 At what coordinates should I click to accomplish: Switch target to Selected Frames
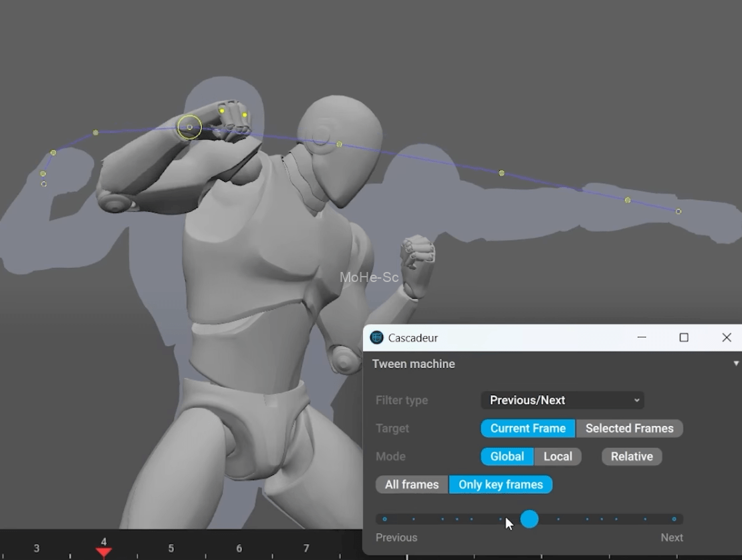629,428
